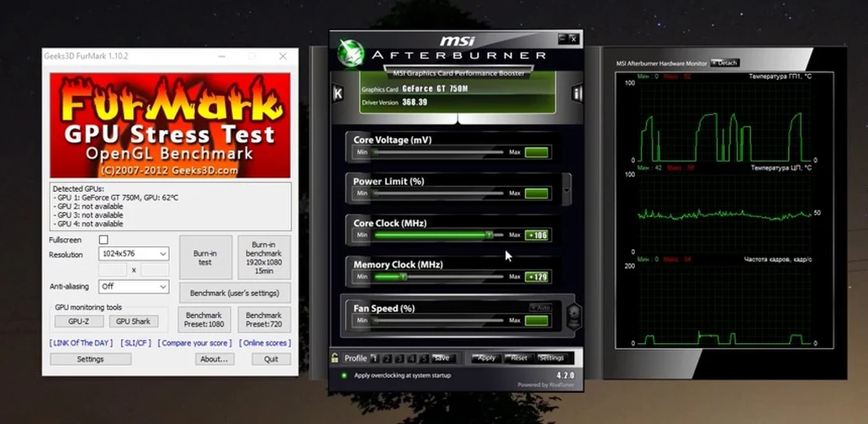
Task: Select profile slot 1 in Afterburner
Action: (375, 358)
